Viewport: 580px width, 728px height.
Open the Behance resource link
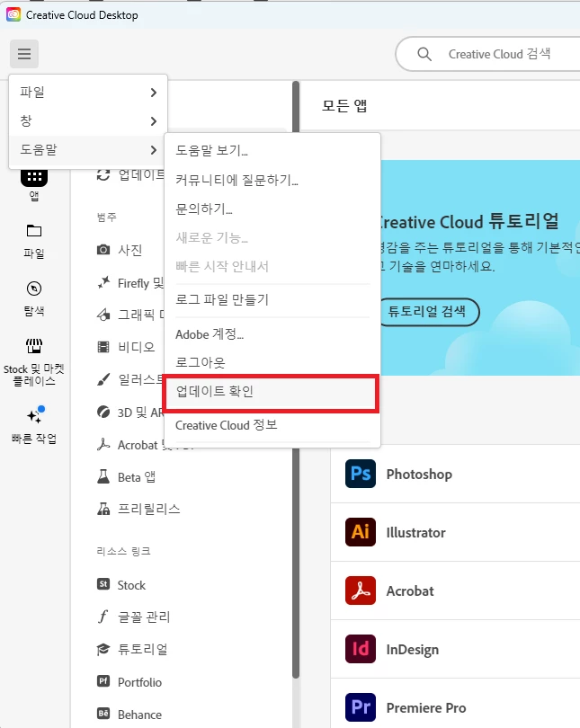[x=139, y=715]
